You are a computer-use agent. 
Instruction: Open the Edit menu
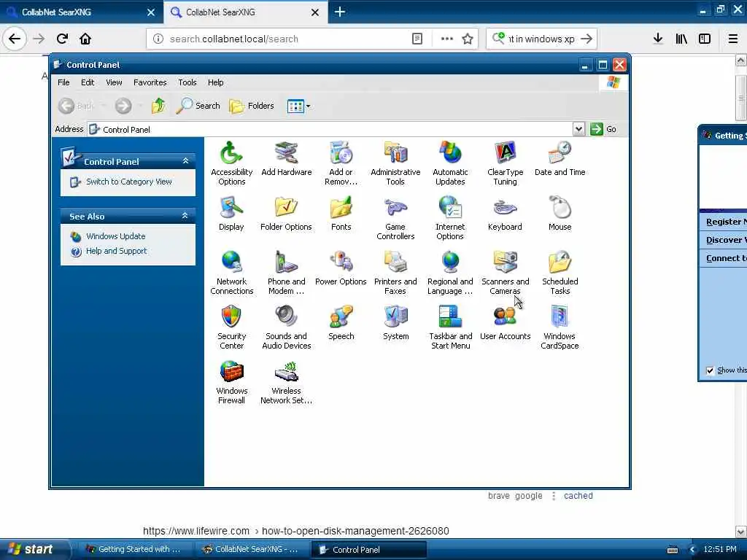[88, 82]
